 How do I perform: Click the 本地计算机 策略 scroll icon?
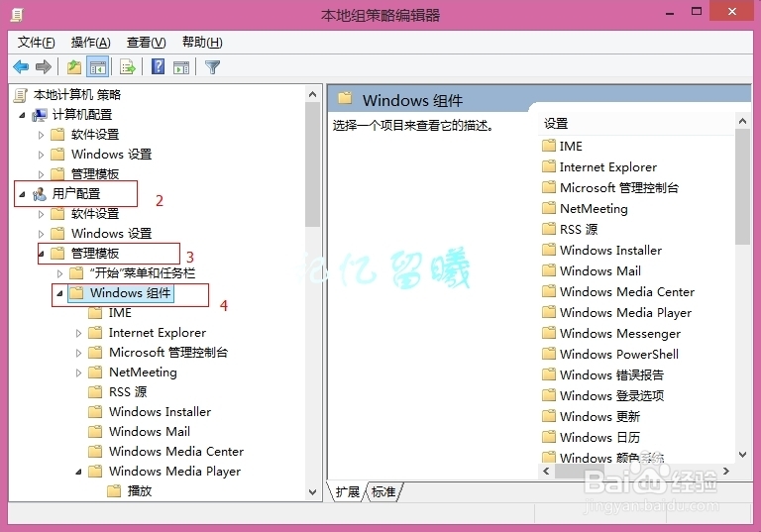pos(20,95)
